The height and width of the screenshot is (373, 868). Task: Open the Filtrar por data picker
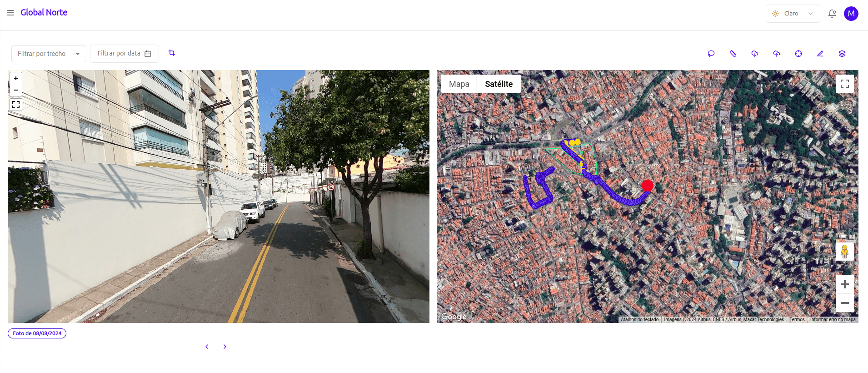(x=125, y=54)
